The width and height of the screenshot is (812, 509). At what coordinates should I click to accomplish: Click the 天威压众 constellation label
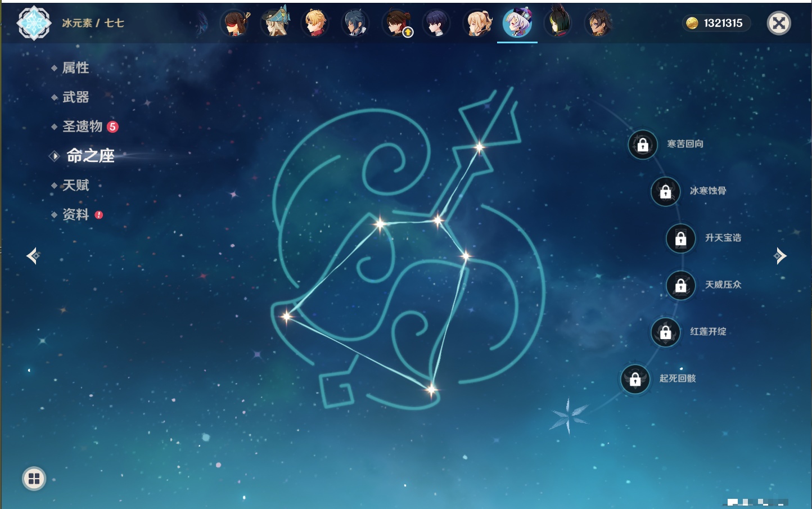724,285
